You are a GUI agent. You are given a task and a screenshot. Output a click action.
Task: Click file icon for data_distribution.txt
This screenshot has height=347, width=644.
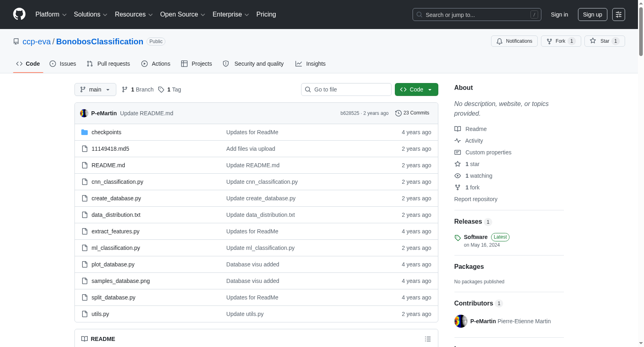click(85, 215)
